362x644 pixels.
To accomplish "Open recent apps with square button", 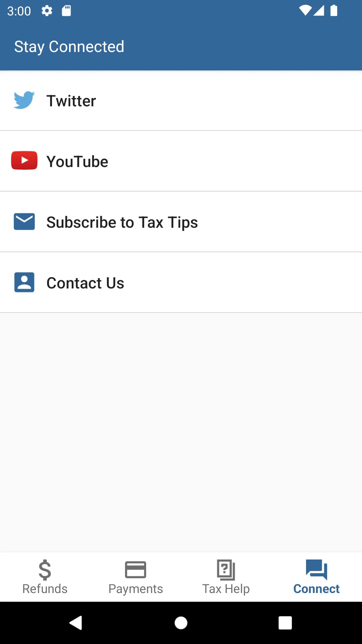I will 285,623.
